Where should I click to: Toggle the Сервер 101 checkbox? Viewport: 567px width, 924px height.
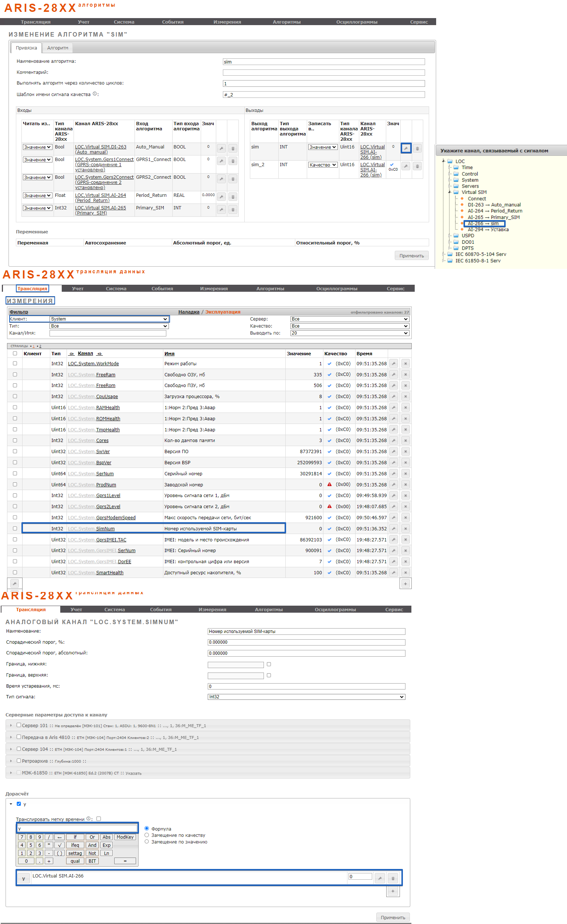19,725
